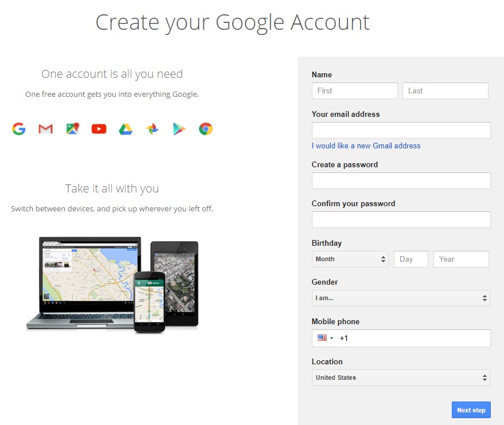Click the 'Create your Google Account' heading
This screenshot has width=504, height=425.
pyautogui.click(x=232, y=22)
